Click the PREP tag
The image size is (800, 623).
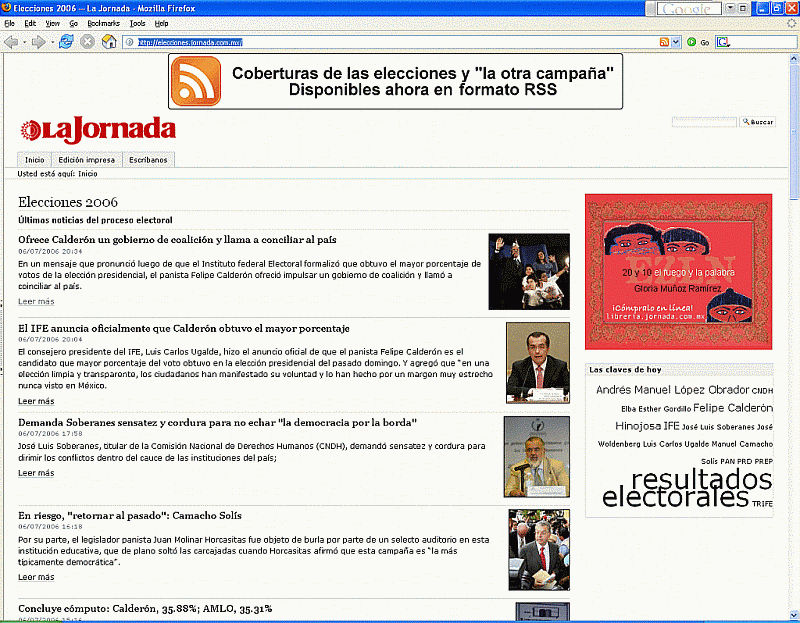[764, 462]
